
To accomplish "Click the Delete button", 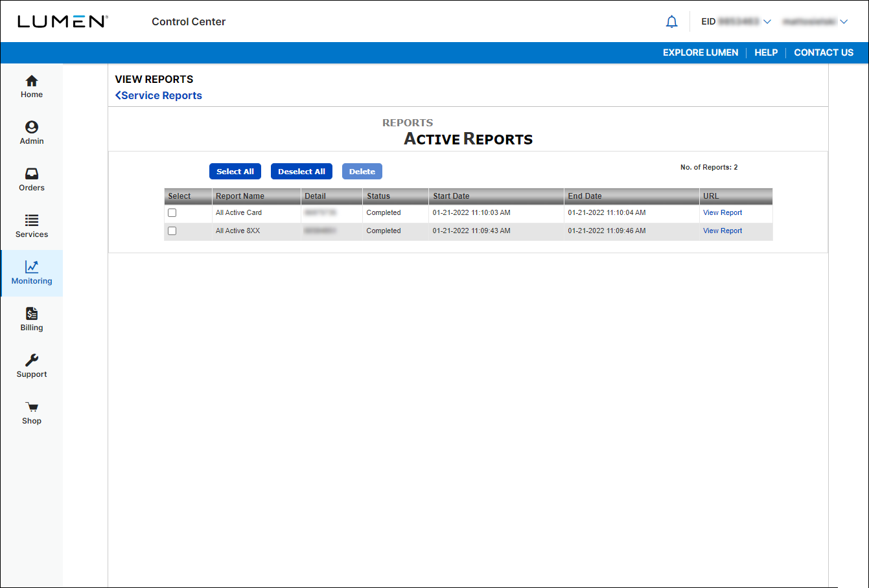I will [362, 172].
